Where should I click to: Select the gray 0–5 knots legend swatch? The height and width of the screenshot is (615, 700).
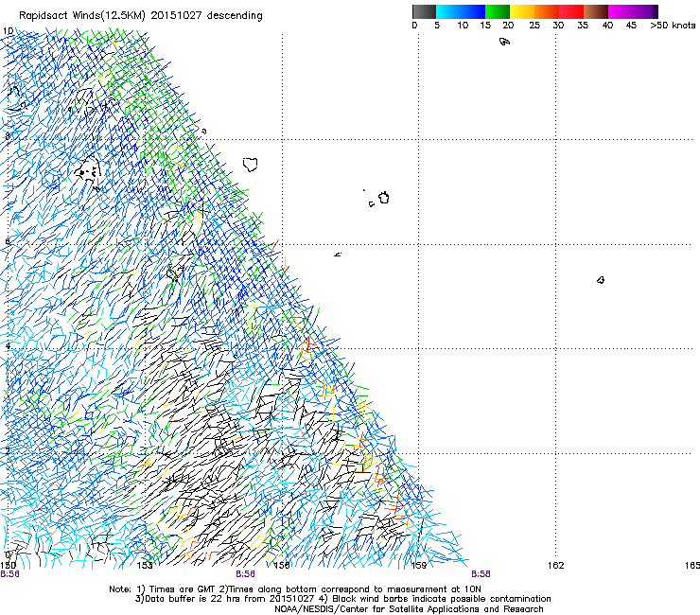tap(424, 11)
